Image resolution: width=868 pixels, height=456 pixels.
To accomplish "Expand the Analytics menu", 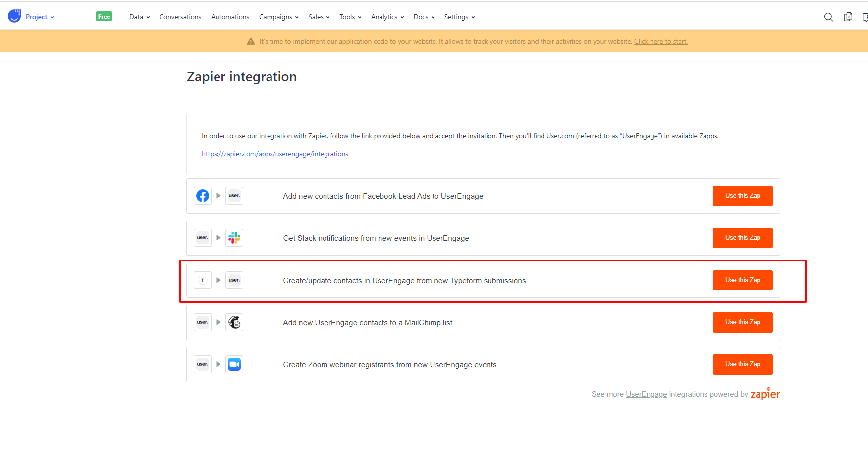I will pyautogui.click(x=387, y=17).
